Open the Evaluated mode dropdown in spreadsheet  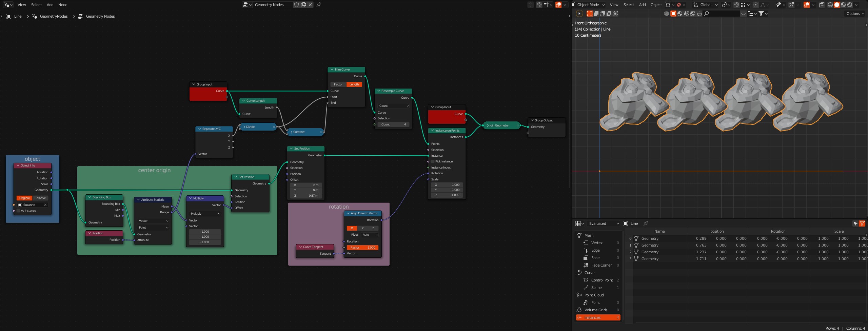[604, 223]
